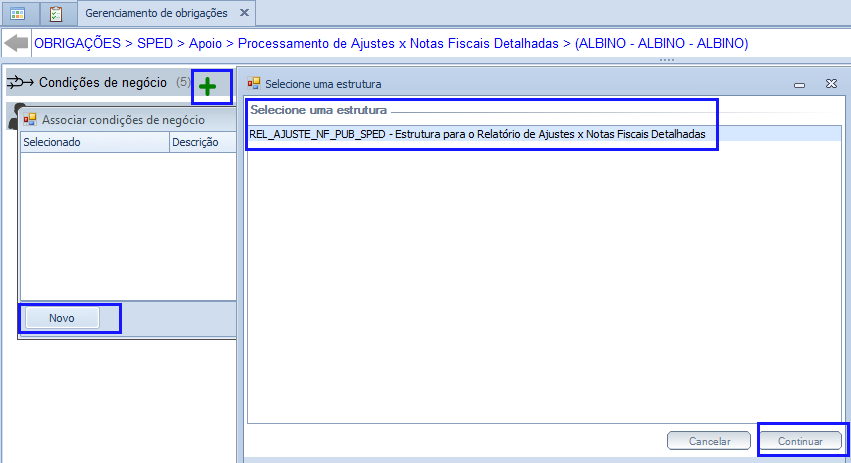Open SPED breadcrumb link
The image size is (851, 463).
click(x=155, y=43)
